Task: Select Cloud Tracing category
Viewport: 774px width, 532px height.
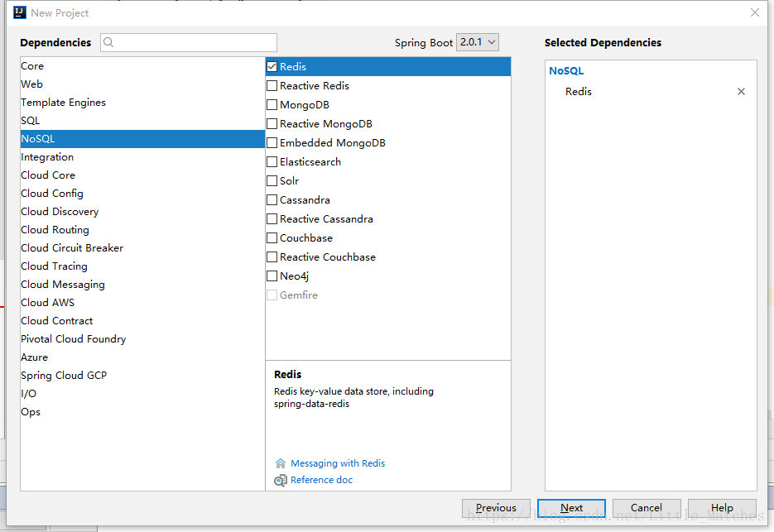Action: [142, 266]
